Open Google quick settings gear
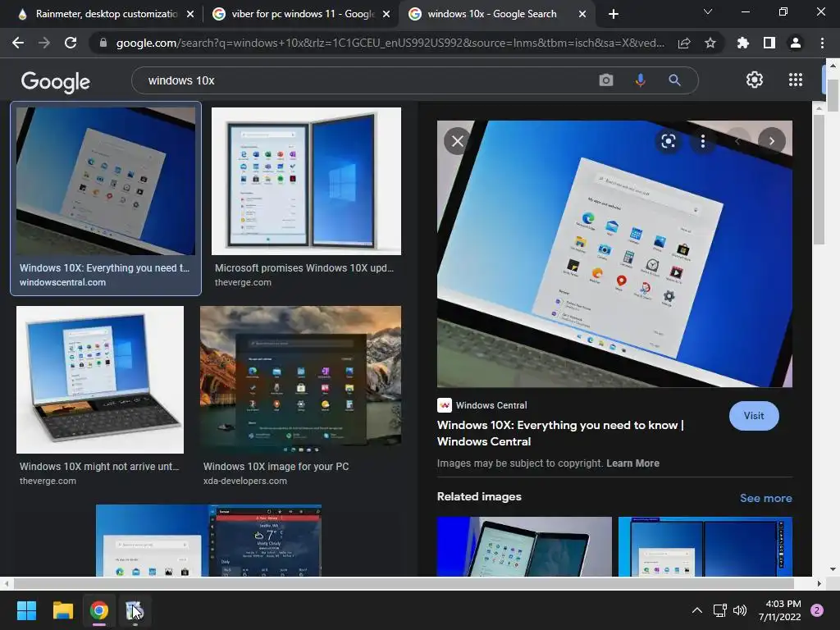840x630 pixels. tap(755, 80)
